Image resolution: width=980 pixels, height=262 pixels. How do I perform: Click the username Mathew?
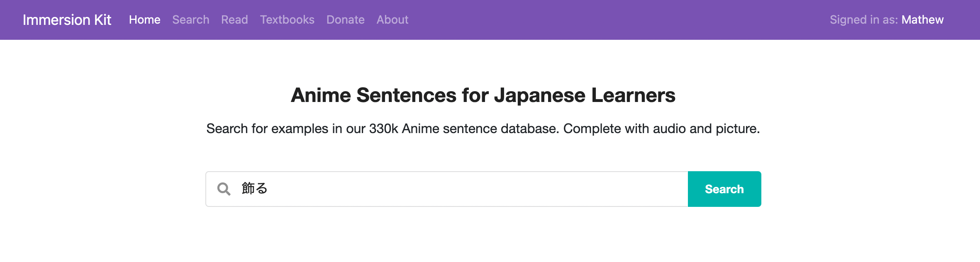coord(922,20)
